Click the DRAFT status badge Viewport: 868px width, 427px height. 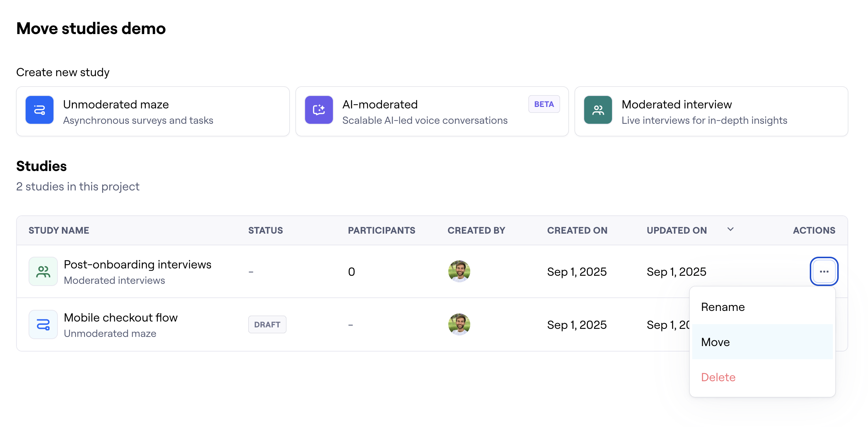click(x=267, y=324)
